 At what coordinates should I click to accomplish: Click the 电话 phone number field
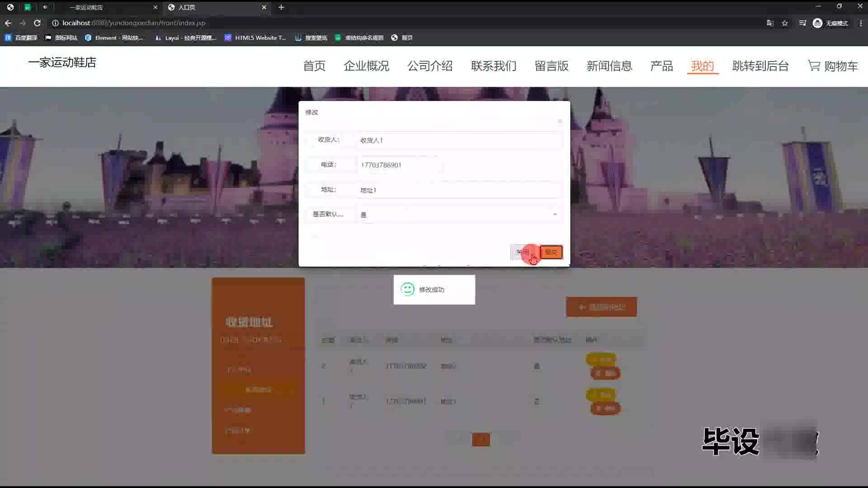pyautogui.click(x=399, y=165)
